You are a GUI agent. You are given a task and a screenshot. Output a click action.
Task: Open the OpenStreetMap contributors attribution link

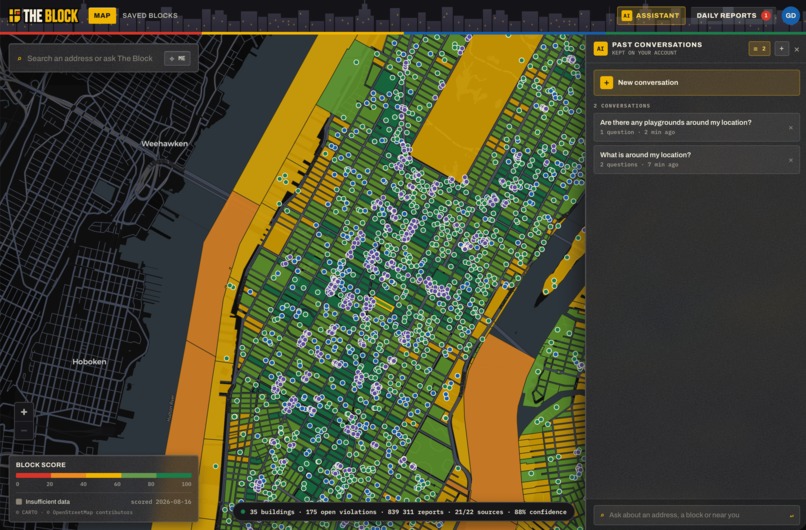pyautogui.click(x=90, y=512)
